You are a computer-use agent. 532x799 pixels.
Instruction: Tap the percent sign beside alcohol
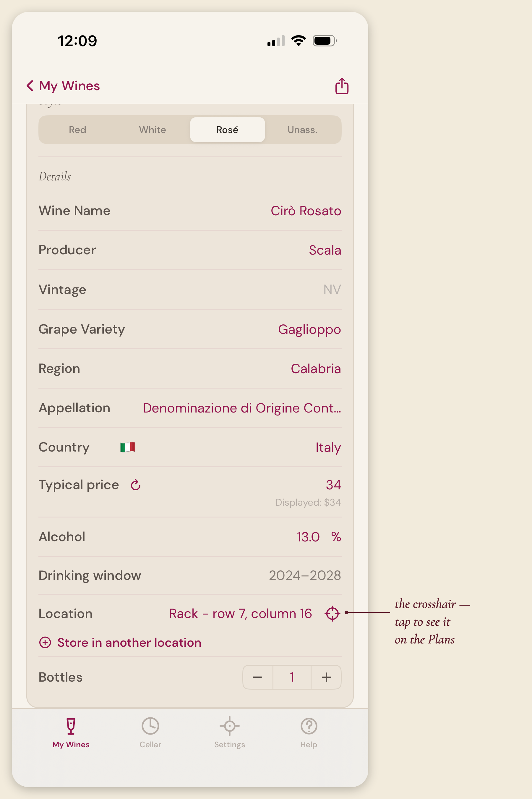[x=336, y=537]
